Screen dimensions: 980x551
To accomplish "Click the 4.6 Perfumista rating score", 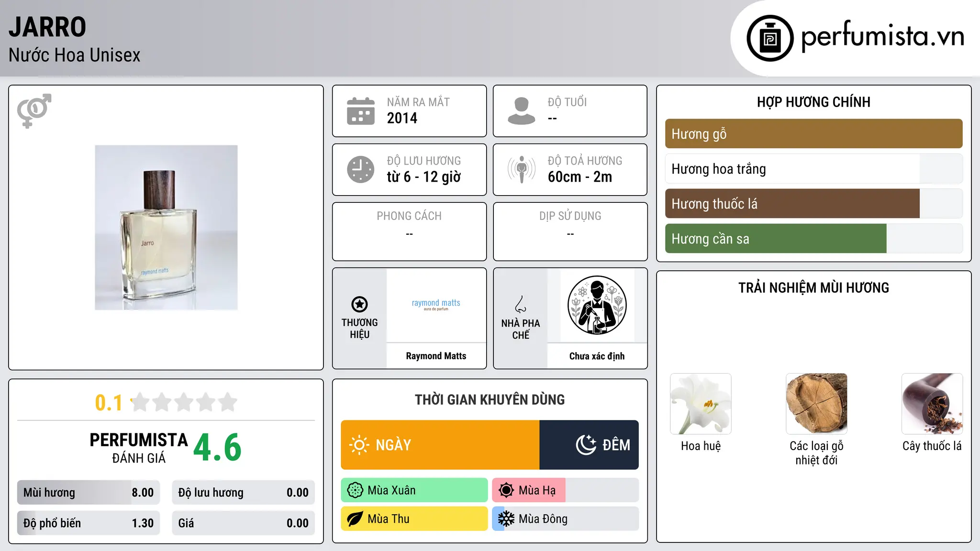I will (218, 447).
